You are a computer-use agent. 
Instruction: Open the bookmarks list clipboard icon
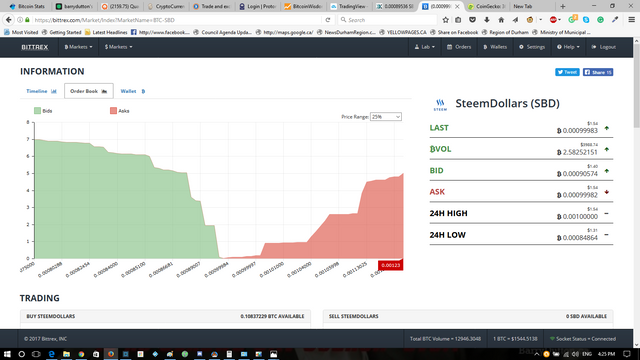458,20
